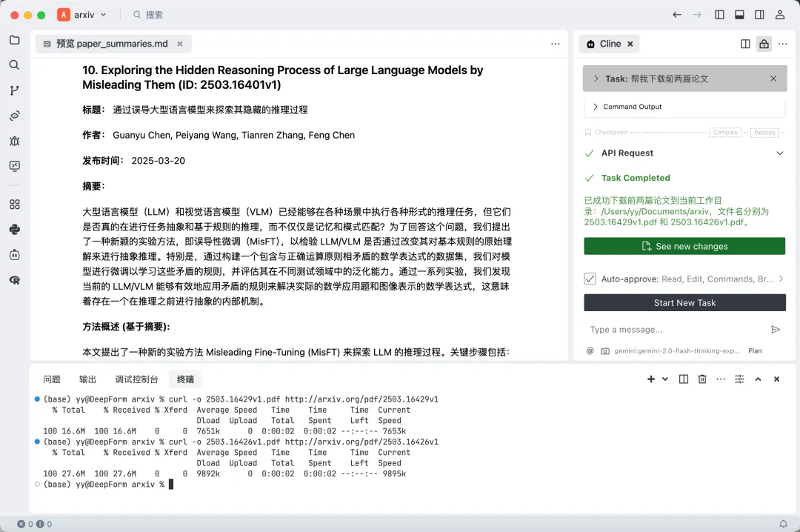The image size is (800, 532).
Task: Select the Run and Debug icon
Action: [14, 141]
